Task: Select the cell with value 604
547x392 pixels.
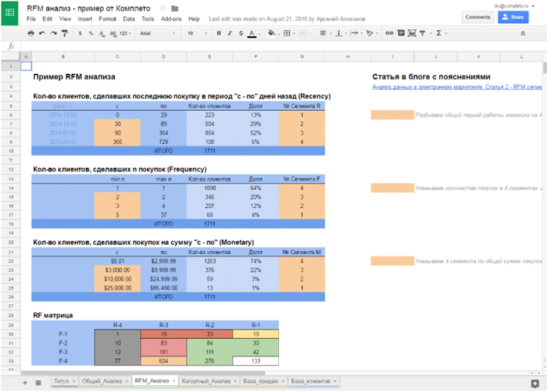Action: tap(163, 361)
